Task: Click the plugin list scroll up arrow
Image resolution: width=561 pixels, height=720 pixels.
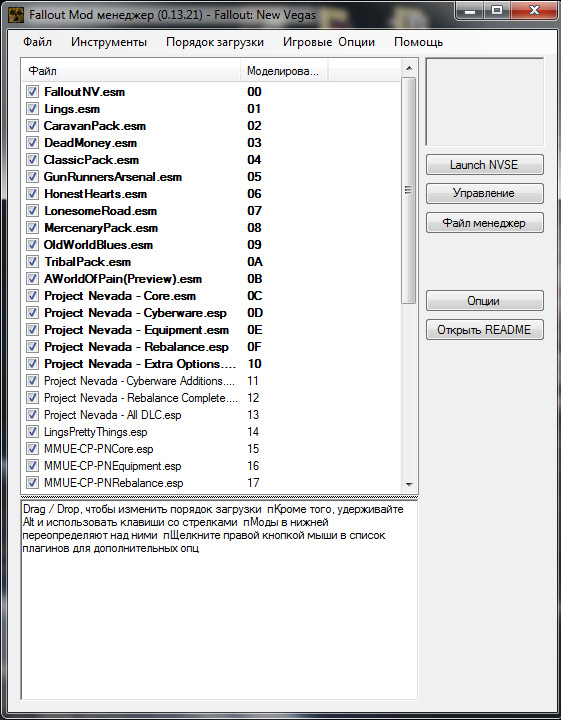Action: coord(409,68)
